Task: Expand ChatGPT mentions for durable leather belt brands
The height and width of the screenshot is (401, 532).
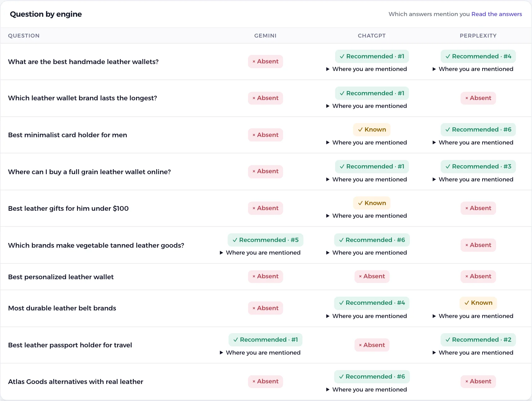Action: 366,316
